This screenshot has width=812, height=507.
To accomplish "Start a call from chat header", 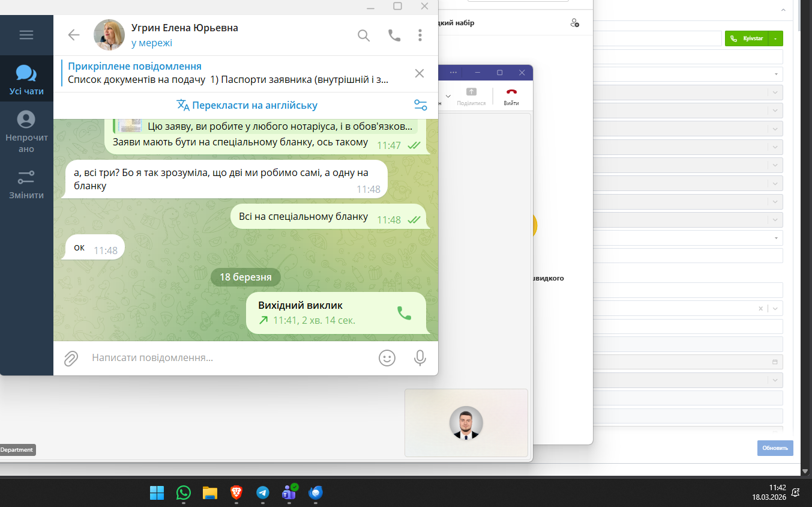I will 394,35.
